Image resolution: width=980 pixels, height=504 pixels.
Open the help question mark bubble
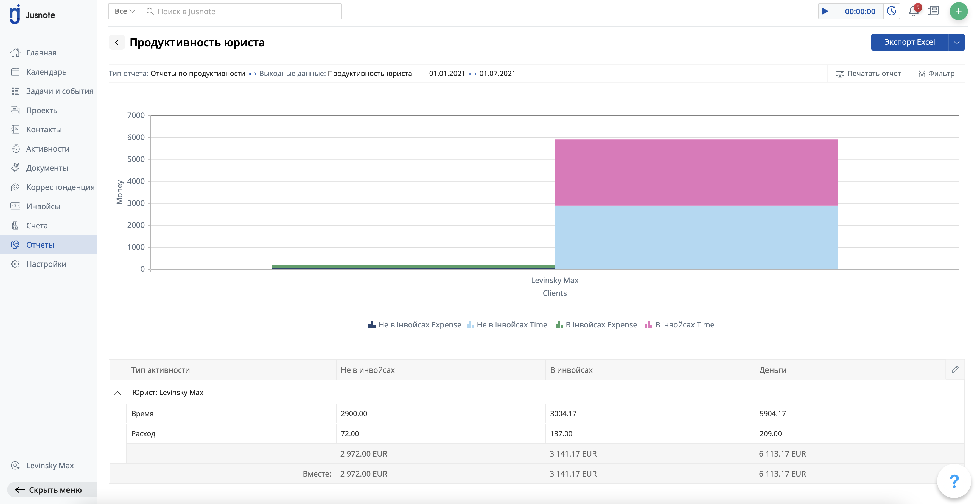click(954, 481)
